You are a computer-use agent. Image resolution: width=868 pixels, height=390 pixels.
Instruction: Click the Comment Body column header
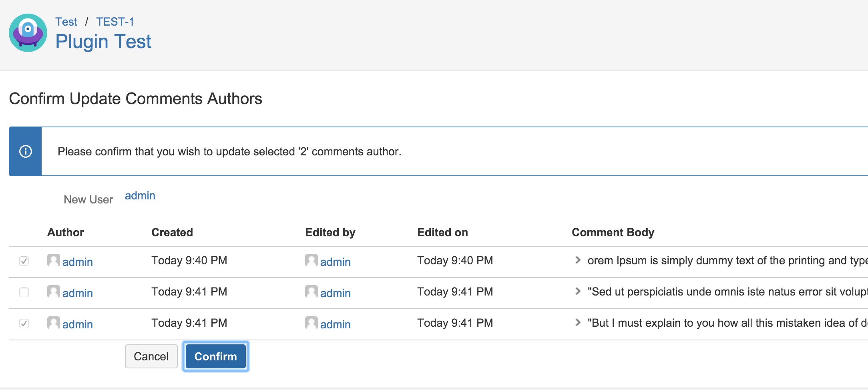(x=613, y=233)
